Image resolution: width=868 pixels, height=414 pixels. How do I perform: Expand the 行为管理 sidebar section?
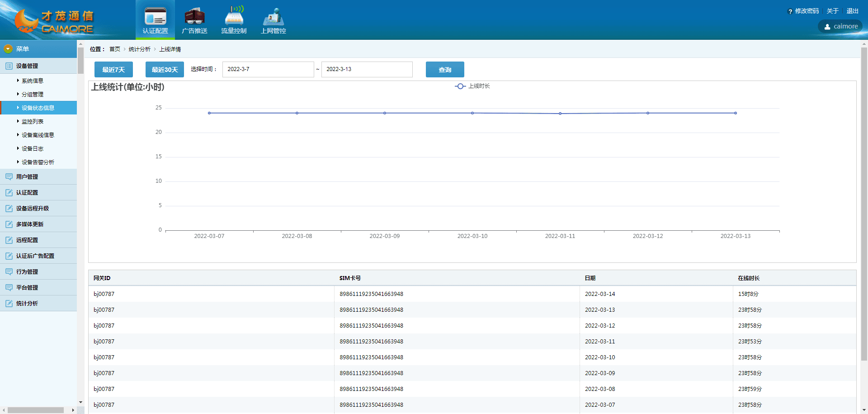pos(27,272)
